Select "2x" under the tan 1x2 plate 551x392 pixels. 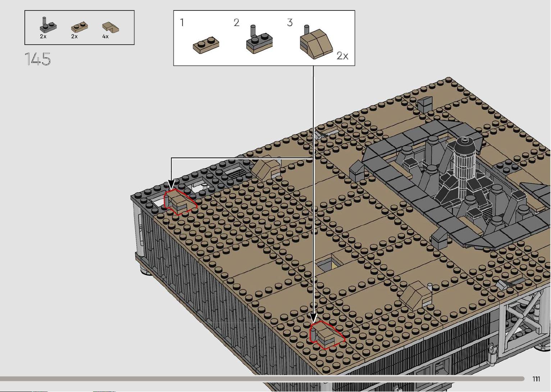[x=74, y=36]
